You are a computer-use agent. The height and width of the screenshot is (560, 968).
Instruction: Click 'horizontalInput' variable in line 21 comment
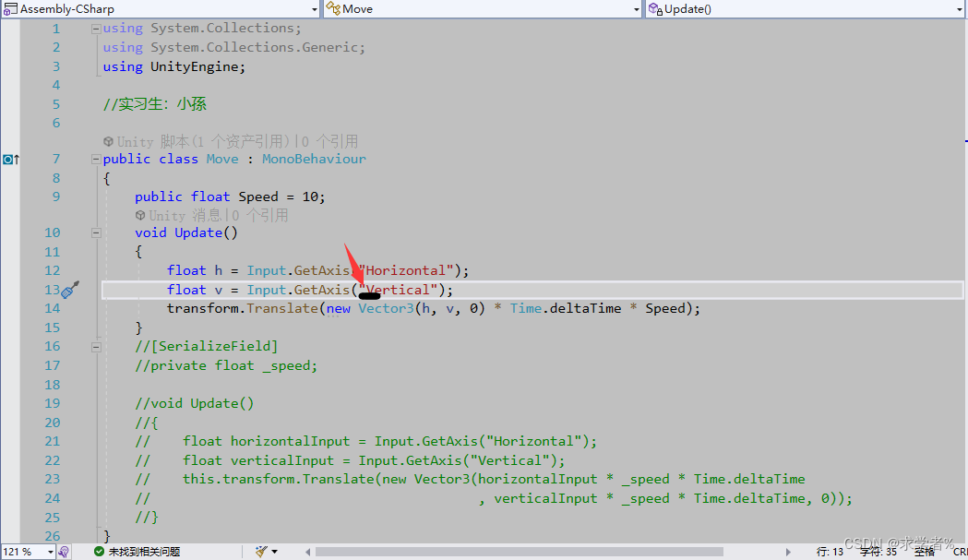[x=290, y=442]
